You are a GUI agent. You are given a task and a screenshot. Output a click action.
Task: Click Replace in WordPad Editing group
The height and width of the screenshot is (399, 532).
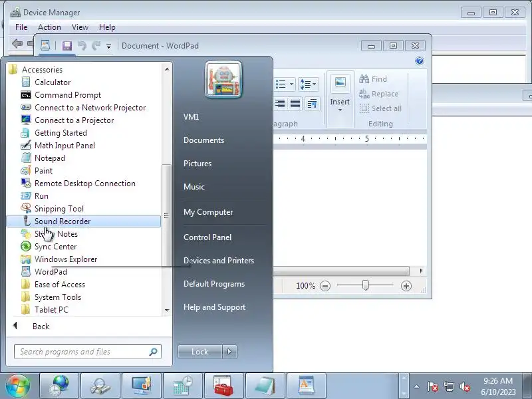(x=378, y=94)
